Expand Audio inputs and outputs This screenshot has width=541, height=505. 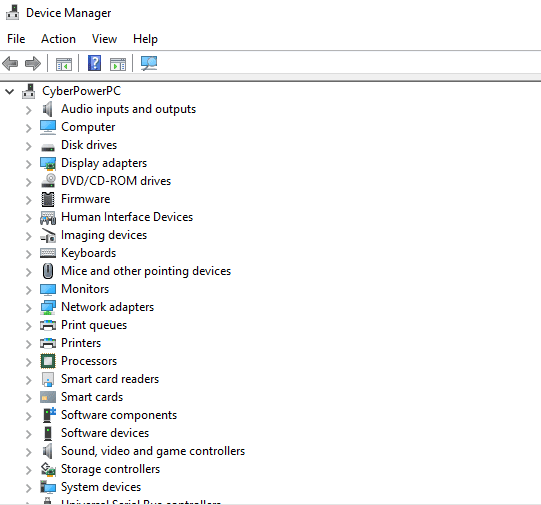click(29, 110)
